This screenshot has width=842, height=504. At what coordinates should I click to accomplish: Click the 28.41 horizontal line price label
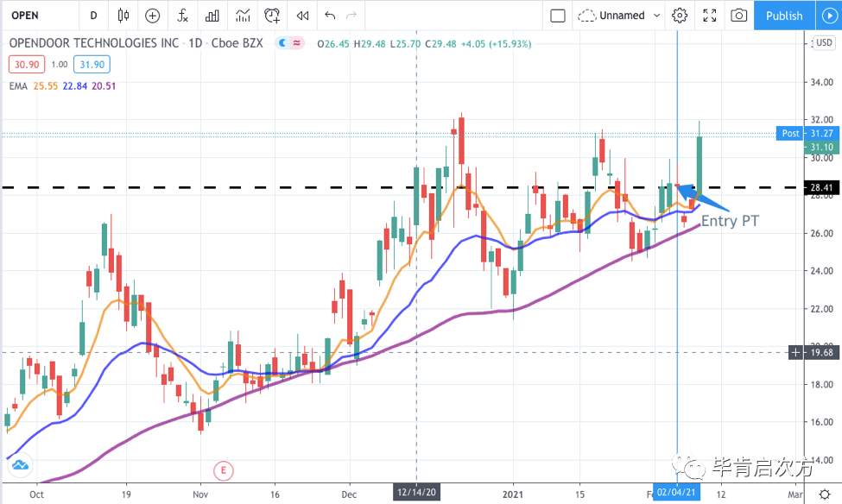821,187
